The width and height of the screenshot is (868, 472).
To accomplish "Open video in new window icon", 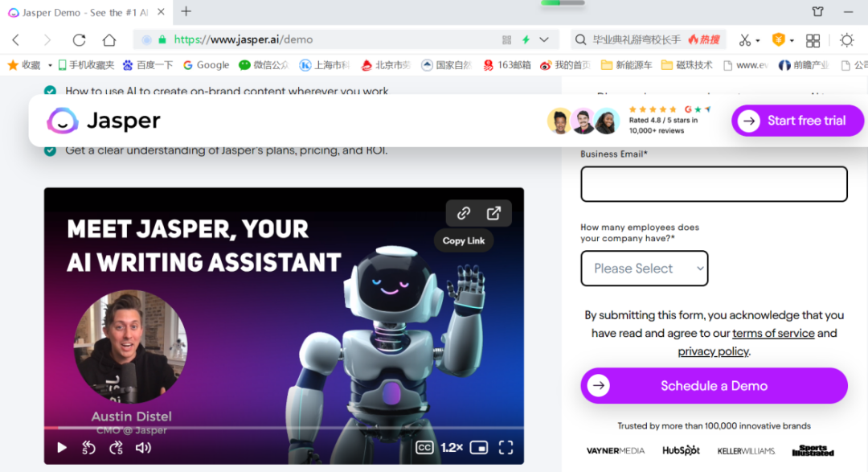I will (x=493, y=213).
